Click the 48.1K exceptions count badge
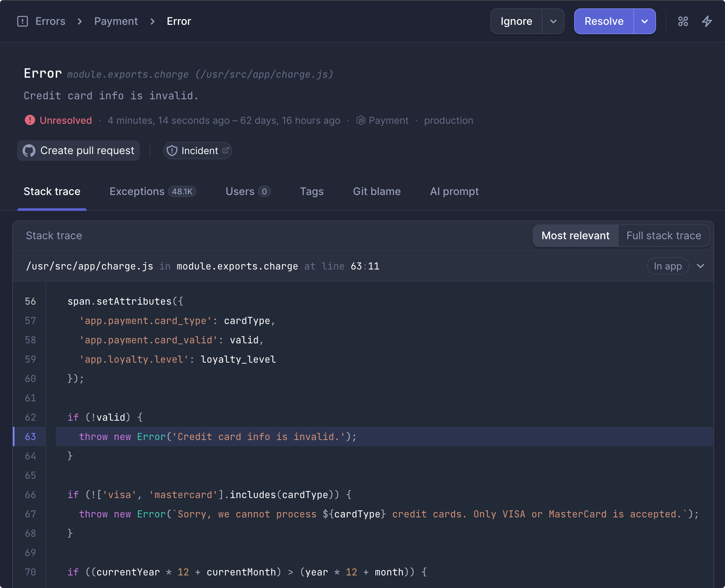 point(182,192)
